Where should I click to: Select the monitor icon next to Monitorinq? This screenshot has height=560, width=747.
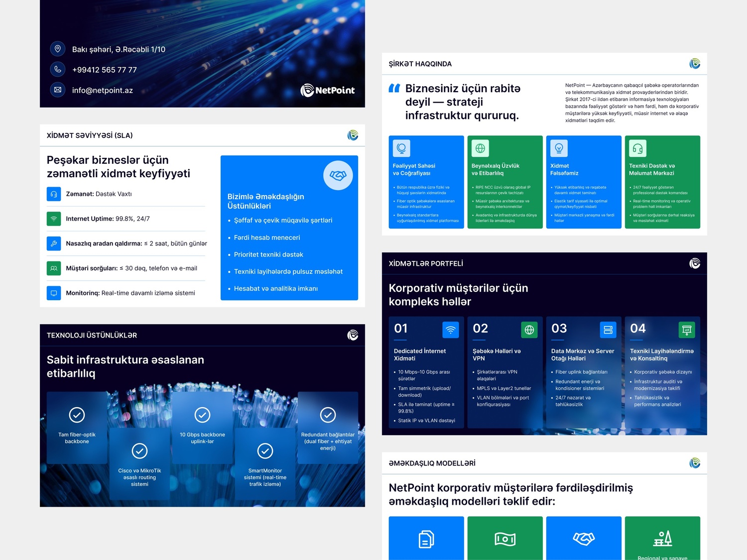(x=54, y=293)
